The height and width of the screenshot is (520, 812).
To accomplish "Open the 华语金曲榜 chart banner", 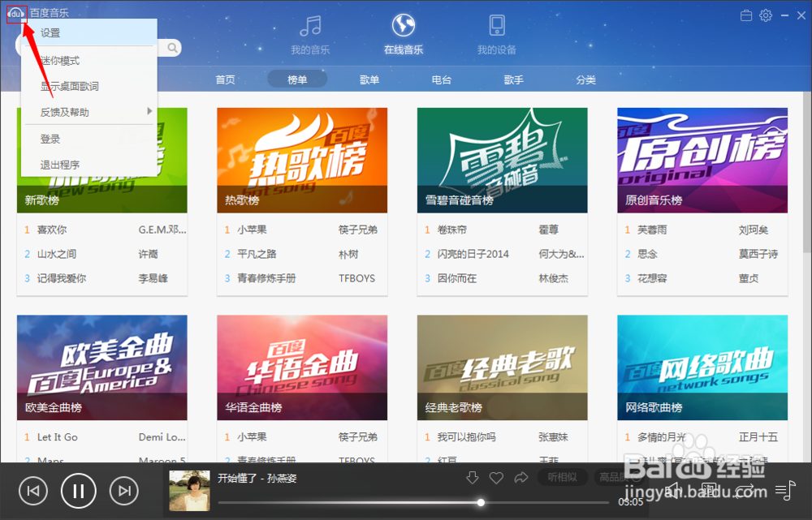I will 302,367.
